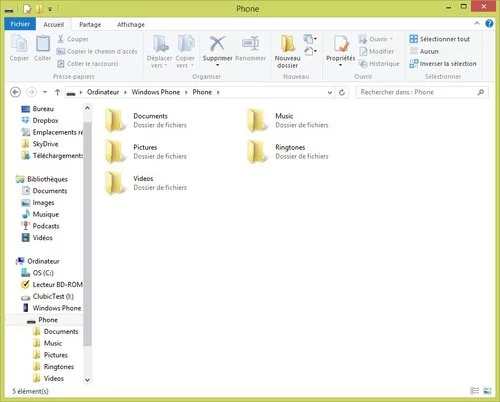The width and height of the screenshot is (500, 402).
Task: Switch to the Partage ribbon tab
Action: (90, 24)
